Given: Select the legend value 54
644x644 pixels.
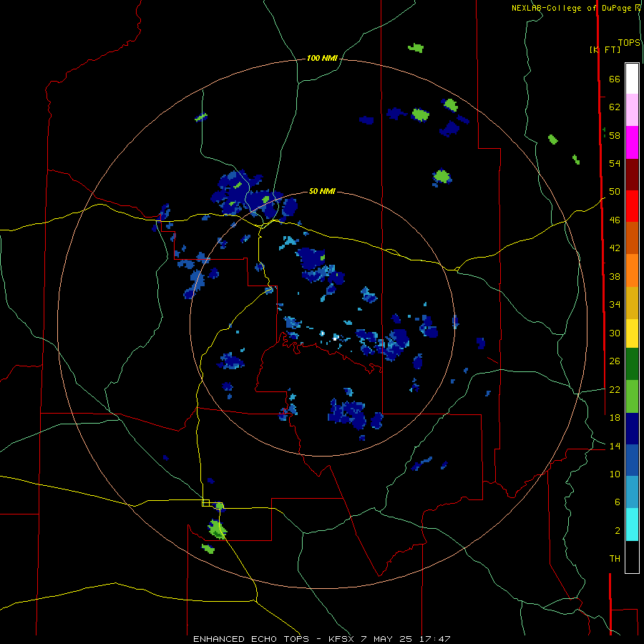Looking at the screenshot, I should tap(615, 163).
